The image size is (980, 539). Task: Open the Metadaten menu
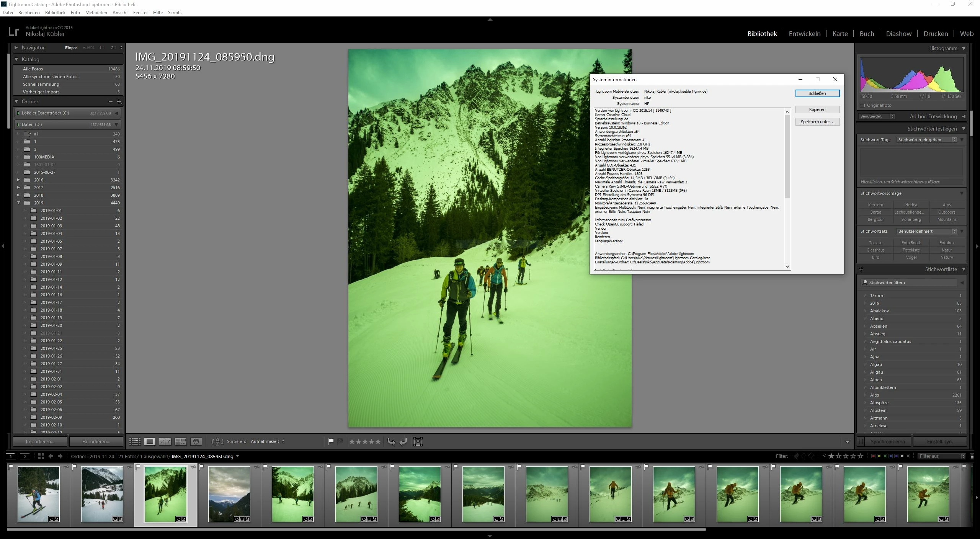pos(96,13)
